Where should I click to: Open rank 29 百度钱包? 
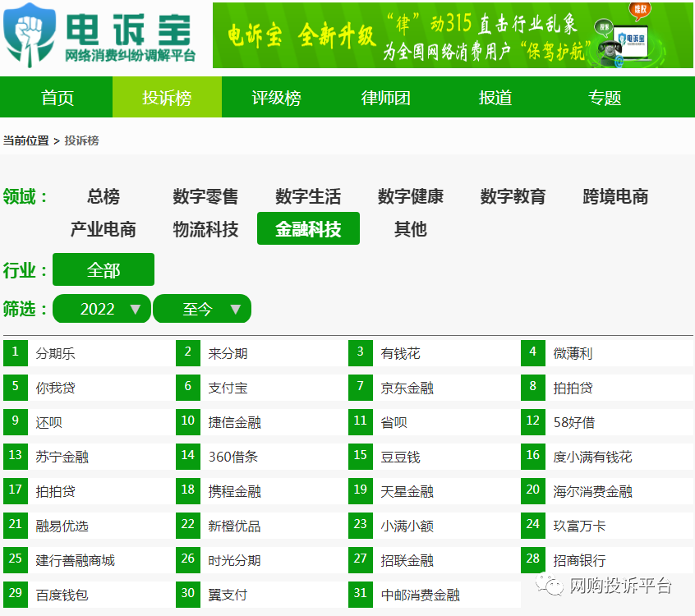(x=88, y=595)
